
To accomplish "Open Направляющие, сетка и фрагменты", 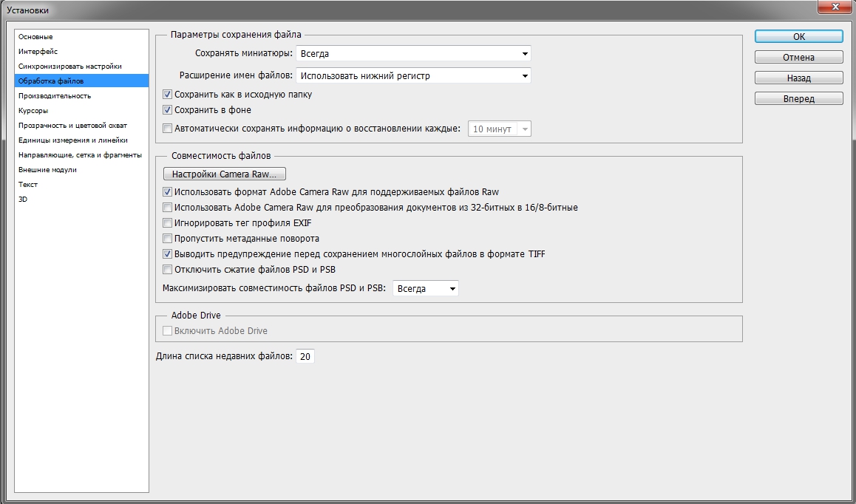I will click(x=81, y=155).
